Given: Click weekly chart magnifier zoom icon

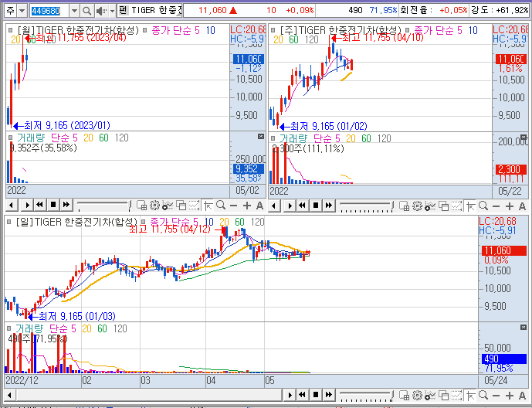Looking at the screenshot, I should [483, 206].
